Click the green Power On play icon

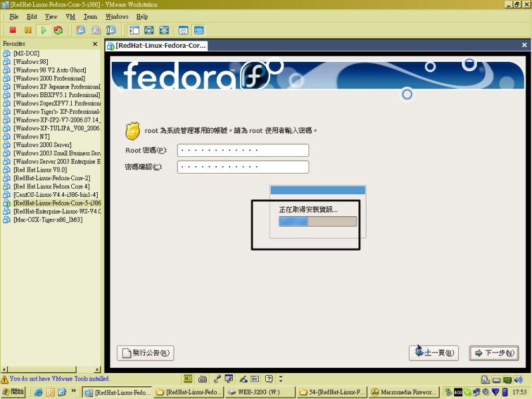pyautogui.click(x=43, y=30)
